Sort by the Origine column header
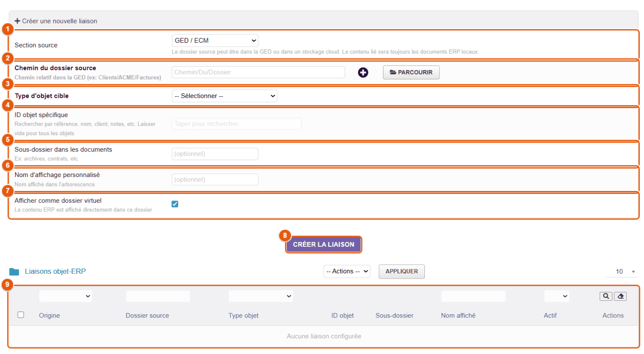Image resolution: width=644 pixels, height=354 pixels. click(50, 315)
